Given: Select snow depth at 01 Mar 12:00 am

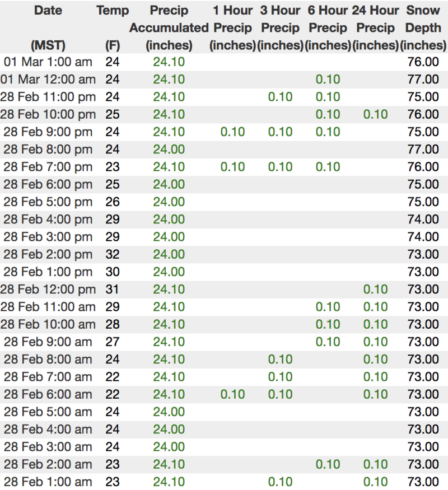Looking at the screenshot, I should (423, 79).
